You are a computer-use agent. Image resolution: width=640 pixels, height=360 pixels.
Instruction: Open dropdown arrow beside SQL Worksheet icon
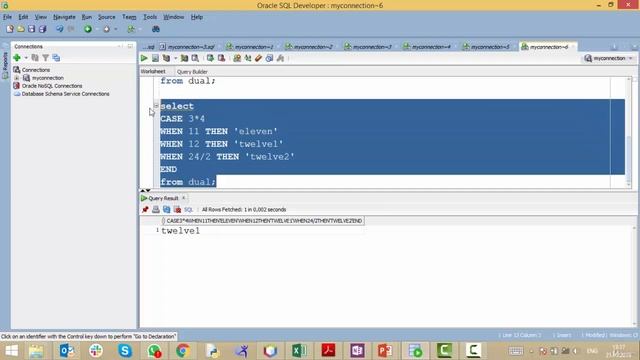(140, 29)
